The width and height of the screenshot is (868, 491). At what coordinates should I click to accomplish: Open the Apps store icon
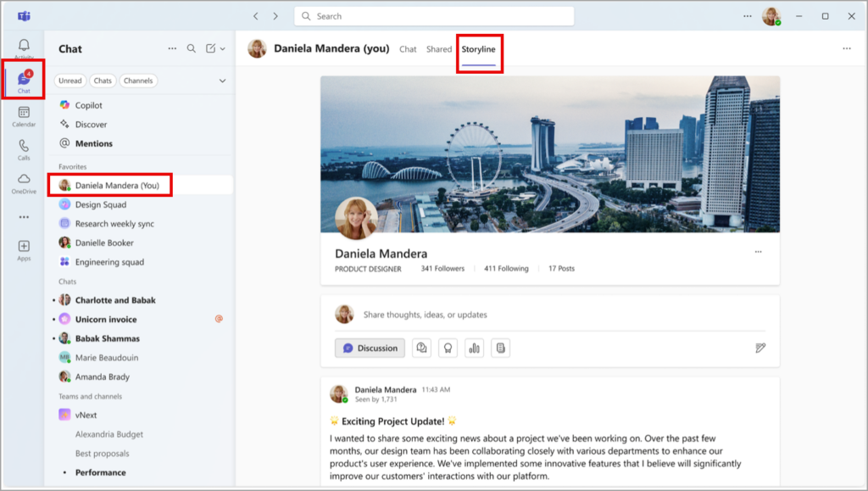pos(24,250)
